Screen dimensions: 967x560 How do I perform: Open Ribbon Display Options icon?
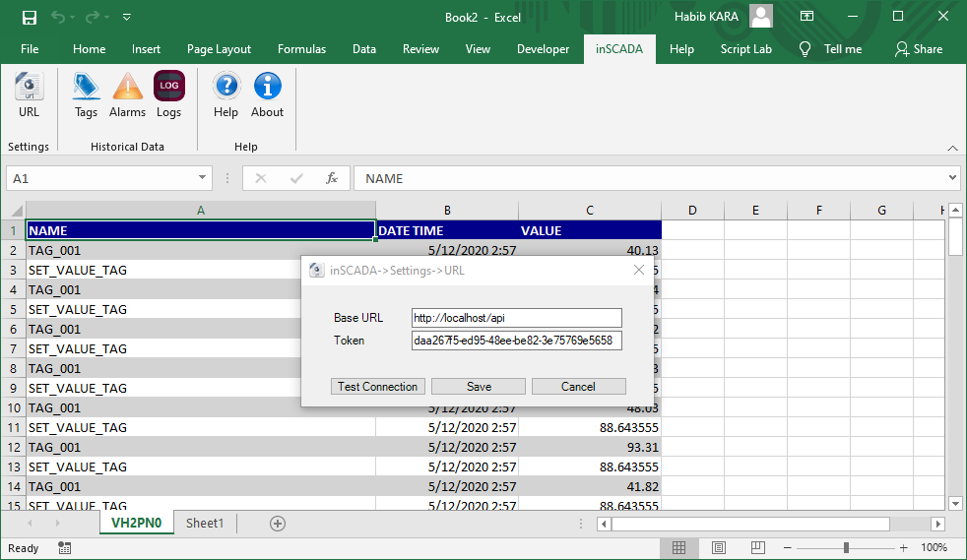[806, 17]
